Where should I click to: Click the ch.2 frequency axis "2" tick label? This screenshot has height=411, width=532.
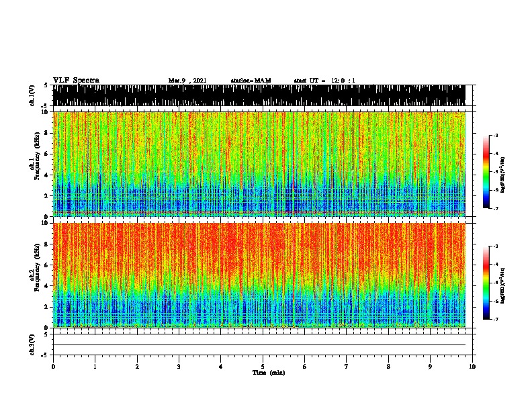47,307
